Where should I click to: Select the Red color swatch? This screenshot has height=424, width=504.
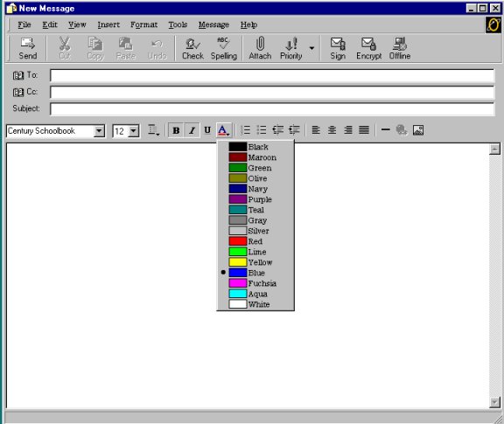tap(238, 241)
